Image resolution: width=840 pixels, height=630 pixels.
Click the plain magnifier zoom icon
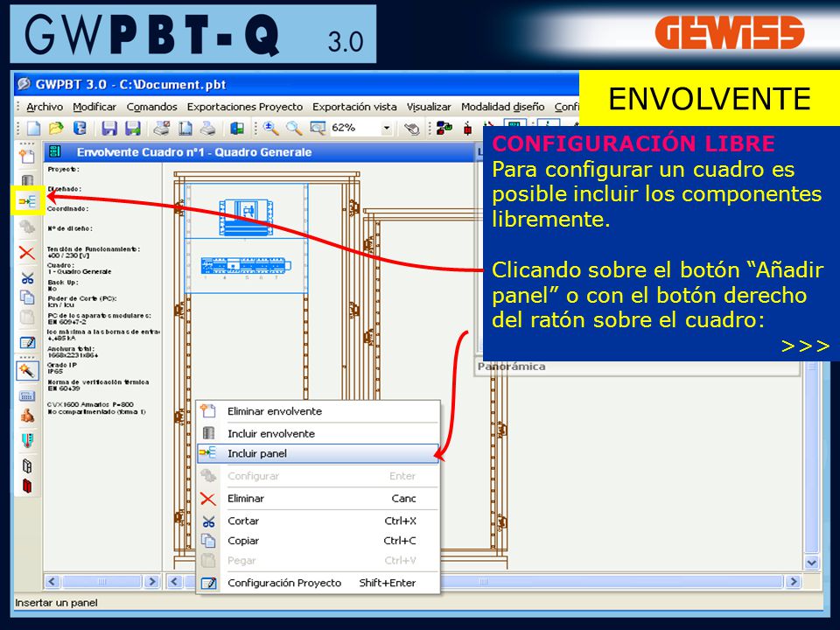(x=294, y=129)
